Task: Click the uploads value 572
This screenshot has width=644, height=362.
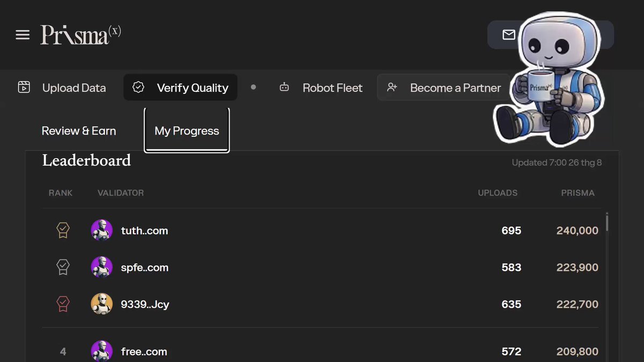Action: point(511,351)
